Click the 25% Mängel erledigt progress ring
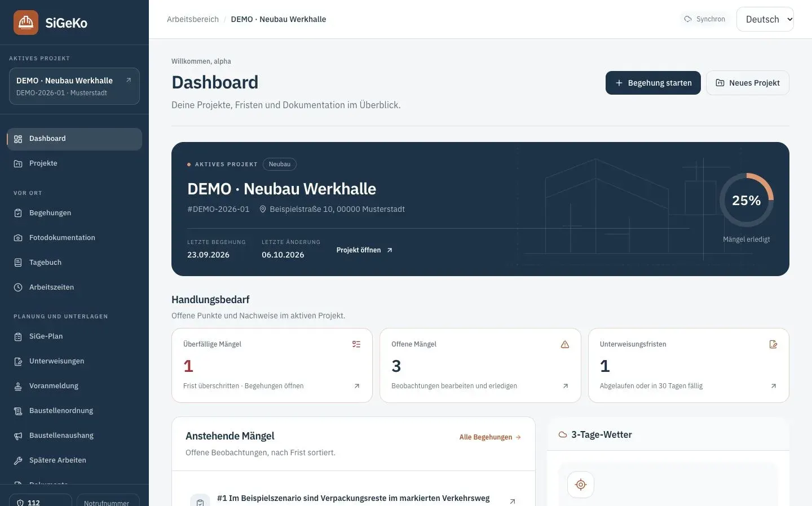 (746, 201)
